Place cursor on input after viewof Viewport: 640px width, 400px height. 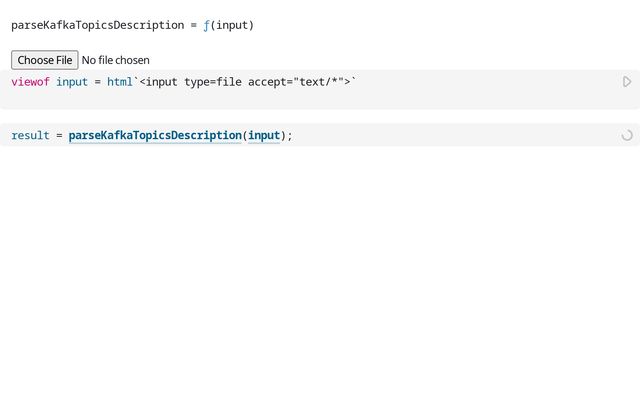pos(72,82)
